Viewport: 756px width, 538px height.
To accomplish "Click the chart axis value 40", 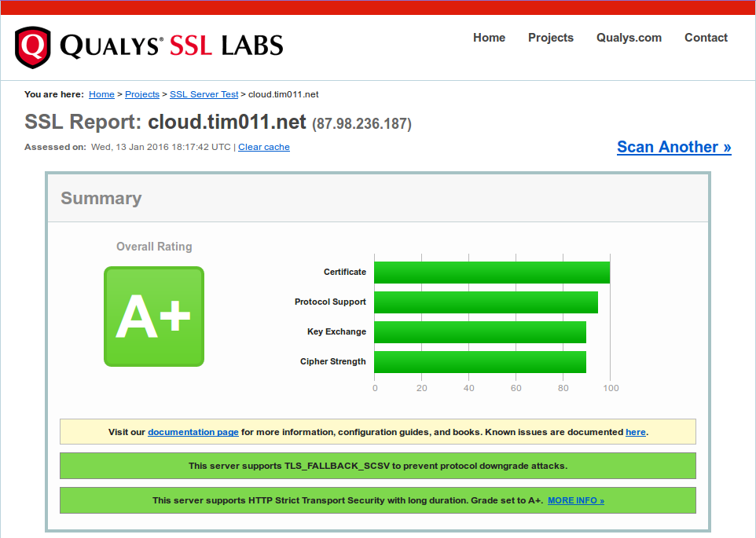I will point(468,388).
